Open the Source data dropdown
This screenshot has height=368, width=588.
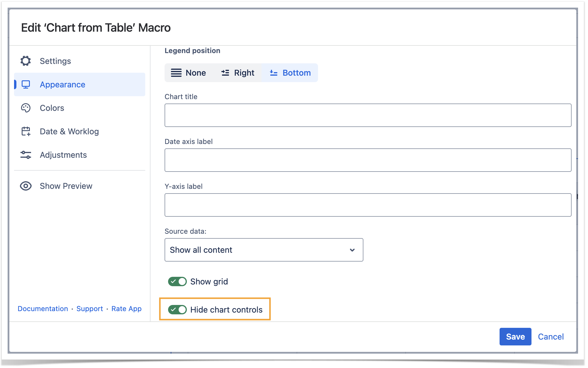[x=264, y=250]
